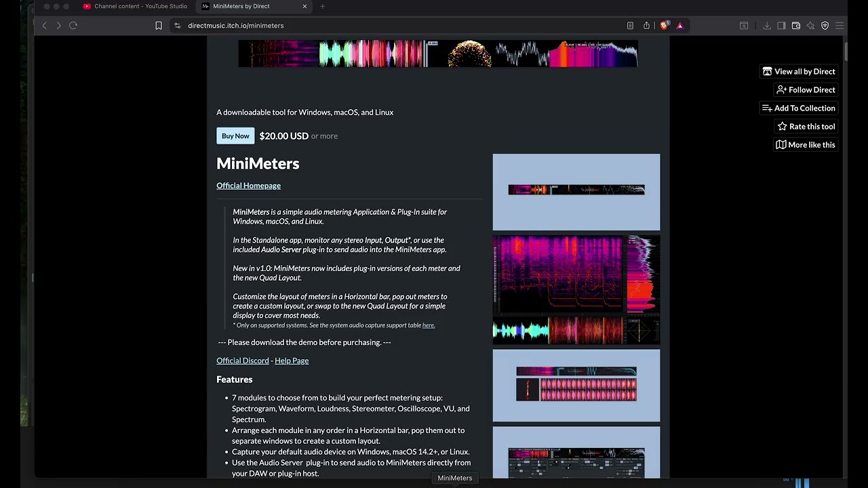Click the share icon in address bar

pos(646,26)
